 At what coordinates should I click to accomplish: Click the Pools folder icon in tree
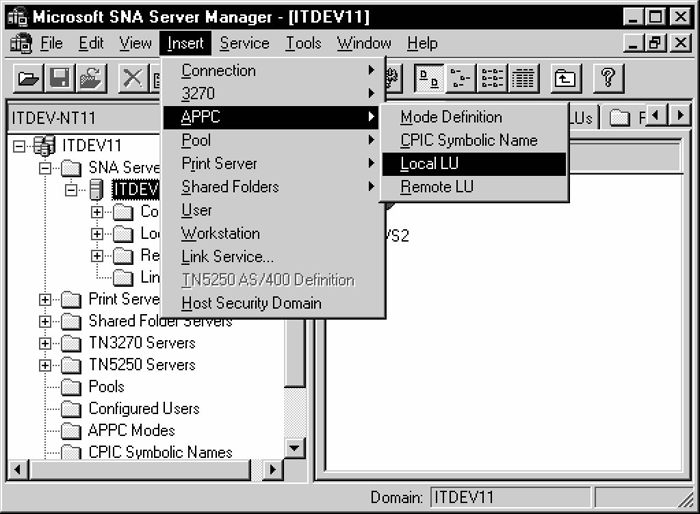tap(72, 387)
